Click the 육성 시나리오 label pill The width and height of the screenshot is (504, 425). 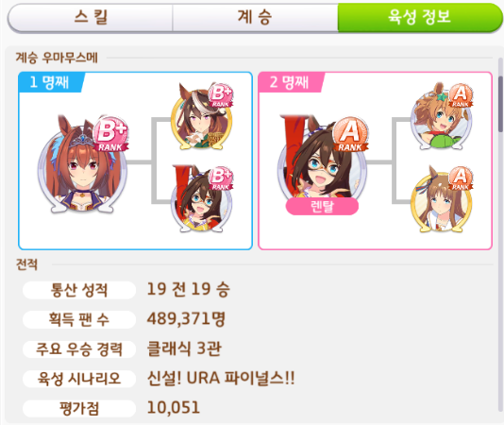pyautogui.click(x=79, y=379)
